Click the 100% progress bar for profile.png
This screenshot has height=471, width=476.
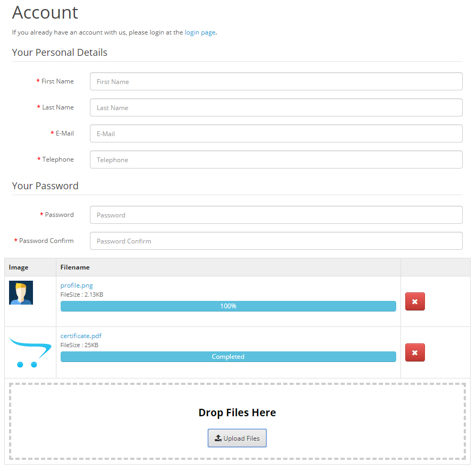tap(228, 306)
